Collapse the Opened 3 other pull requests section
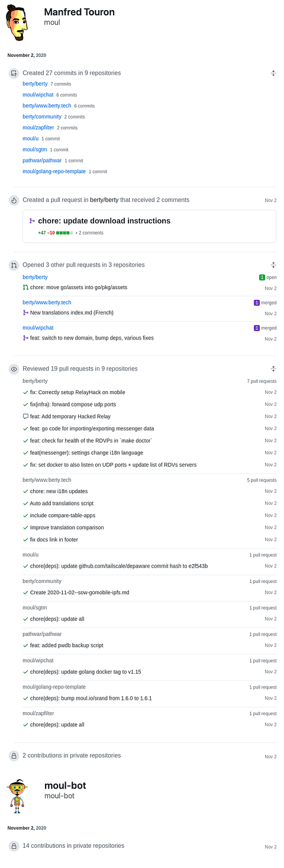Image resolution: width=284 pixels, height=868 pixels. 273,265
